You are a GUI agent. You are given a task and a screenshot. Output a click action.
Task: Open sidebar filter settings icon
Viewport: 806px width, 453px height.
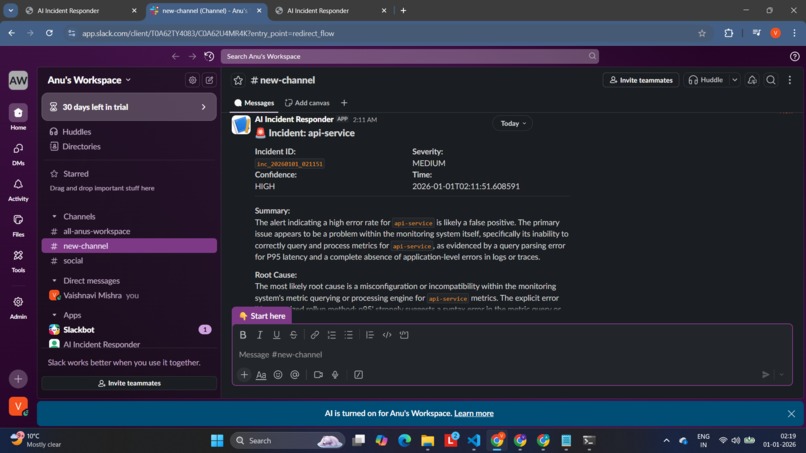click(x=192, y=80)
